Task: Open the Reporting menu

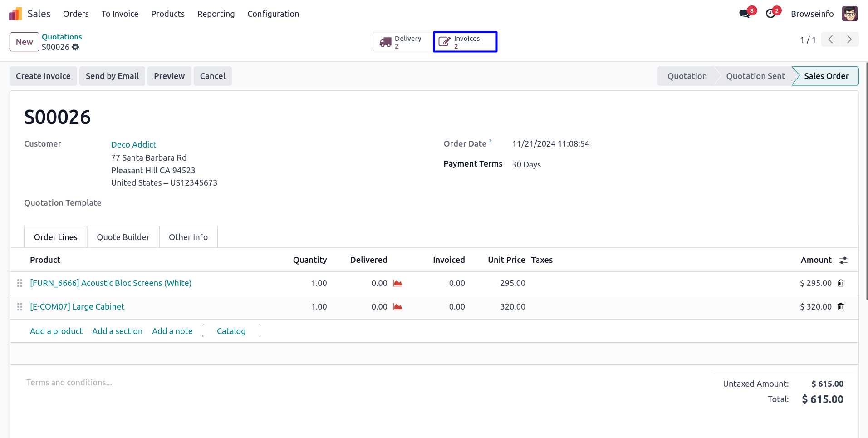Action: point(216,14)
